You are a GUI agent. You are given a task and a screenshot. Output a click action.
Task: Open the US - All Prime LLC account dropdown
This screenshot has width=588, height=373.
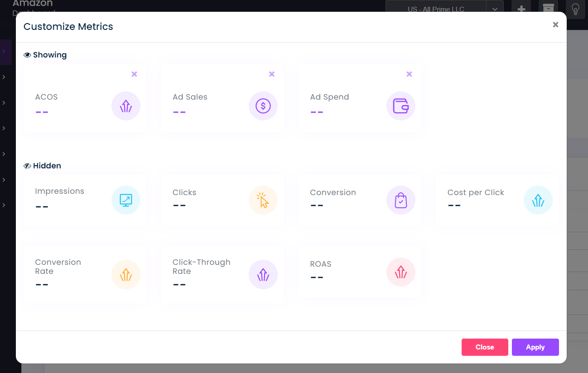click(x=436, y=9)
